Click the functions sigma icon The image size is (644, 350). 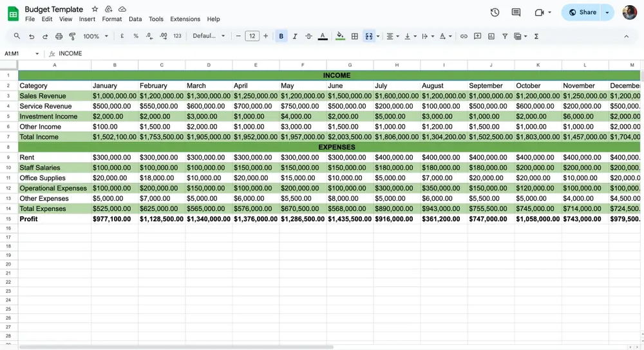(x=536, y=37)
